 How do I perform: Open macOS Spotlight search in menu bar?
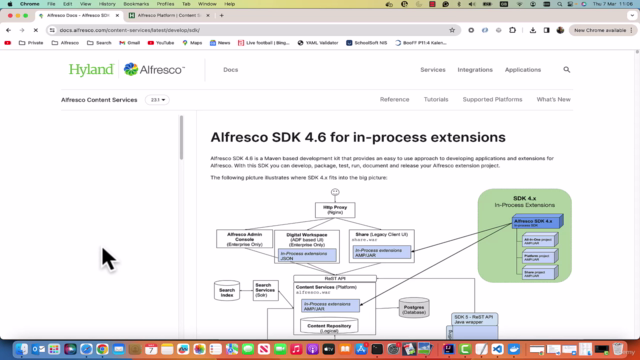(560, 4)
